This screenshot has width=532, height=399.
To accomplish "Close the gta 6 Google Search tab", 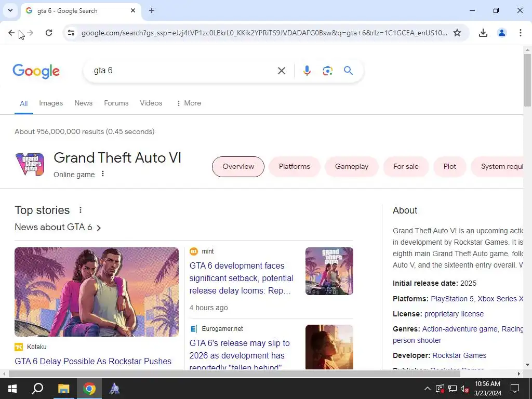I will coord(133,10).
